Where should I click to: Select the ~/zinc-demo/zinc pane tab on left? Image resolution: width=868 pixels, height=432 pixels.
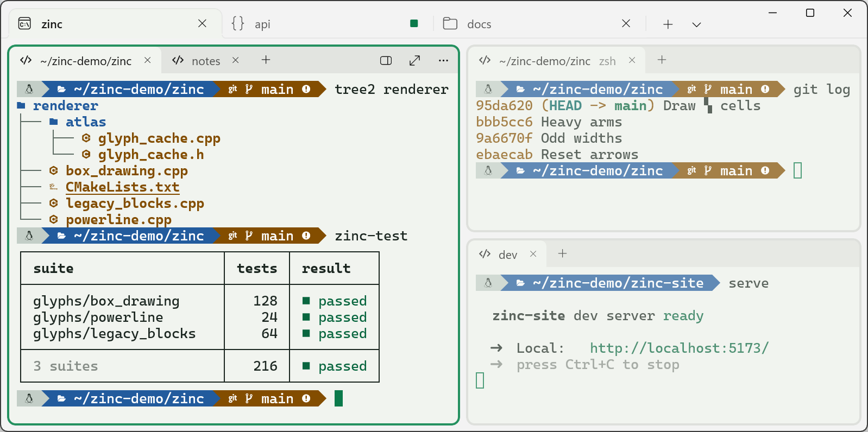tap(86, 61)
